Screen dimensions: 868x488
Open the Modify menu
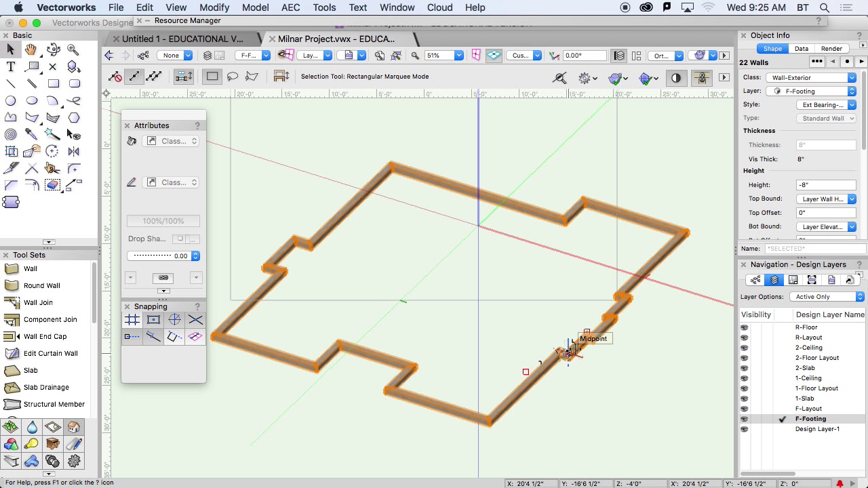click(x=214, y=7)
